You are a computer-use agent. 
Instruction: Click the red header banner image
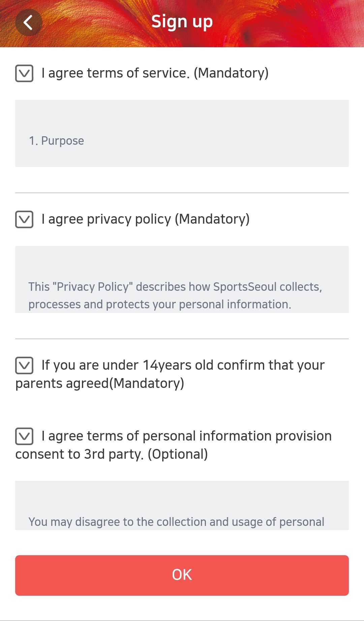(286, 24)
